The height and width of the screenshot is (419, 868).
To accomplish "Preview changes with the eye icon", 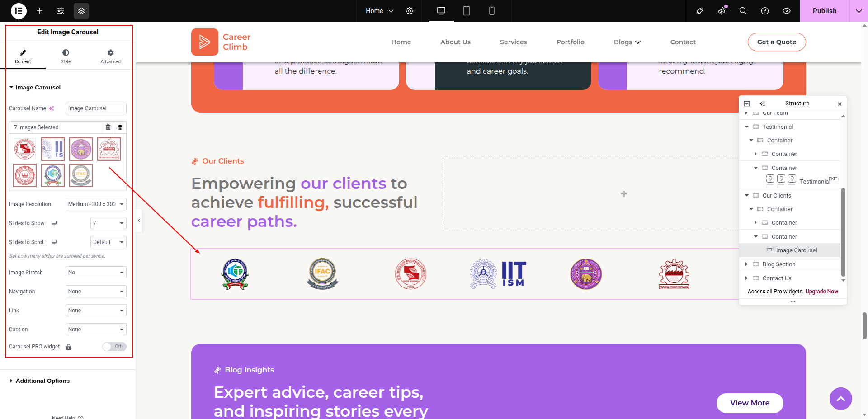I will coord(787,11).
